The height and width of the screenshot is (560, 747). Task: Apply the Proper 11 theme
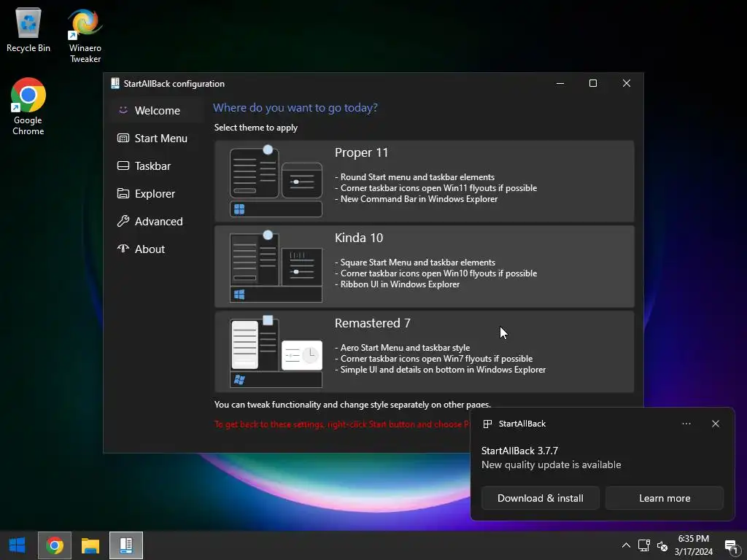(x=424, y=181)
